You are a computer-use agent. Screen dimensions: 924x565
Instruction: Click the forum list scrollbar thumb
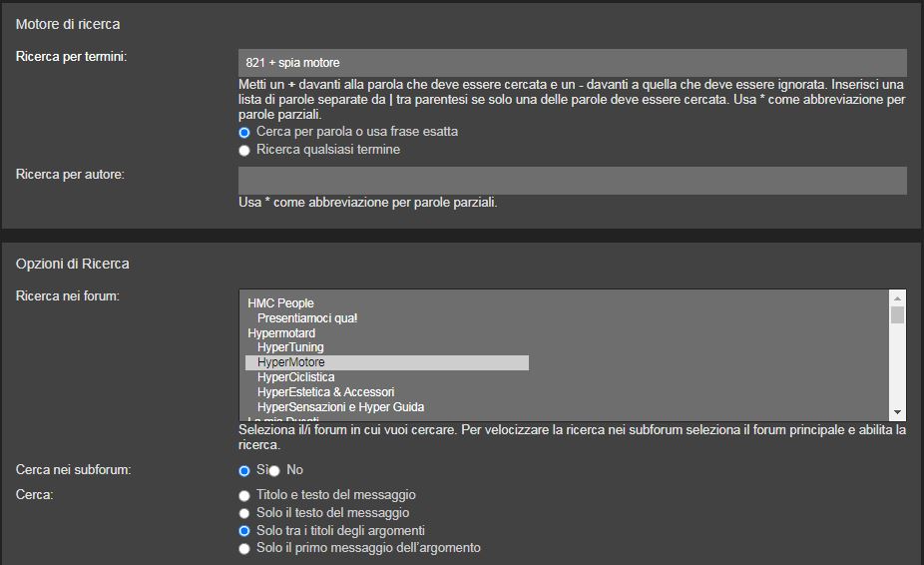click(897, 314)
